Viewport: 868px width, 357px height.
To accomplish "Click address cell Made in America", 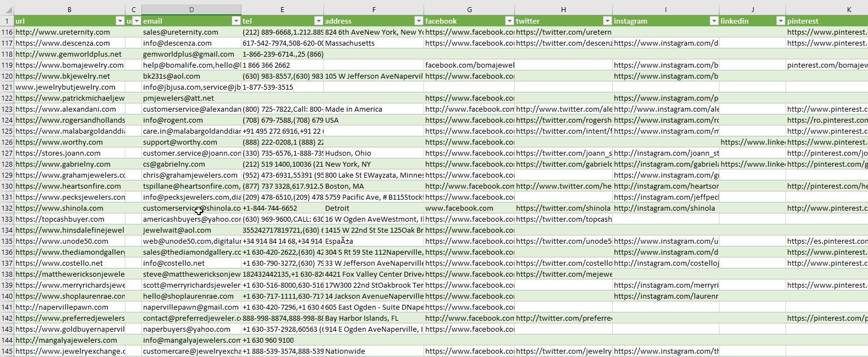I will [373, 109].
